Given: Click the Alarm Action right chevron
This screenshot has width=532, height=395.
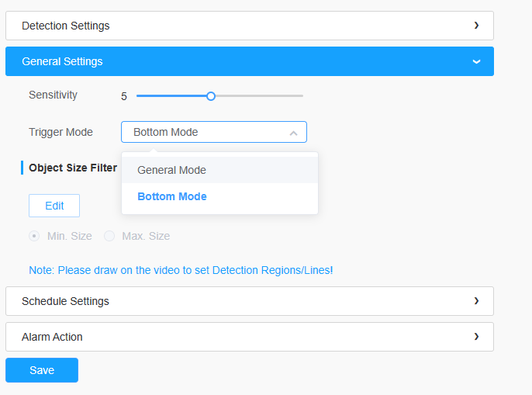Looking at the screenshot, I should pyautogui.click(x=476, y=337).
